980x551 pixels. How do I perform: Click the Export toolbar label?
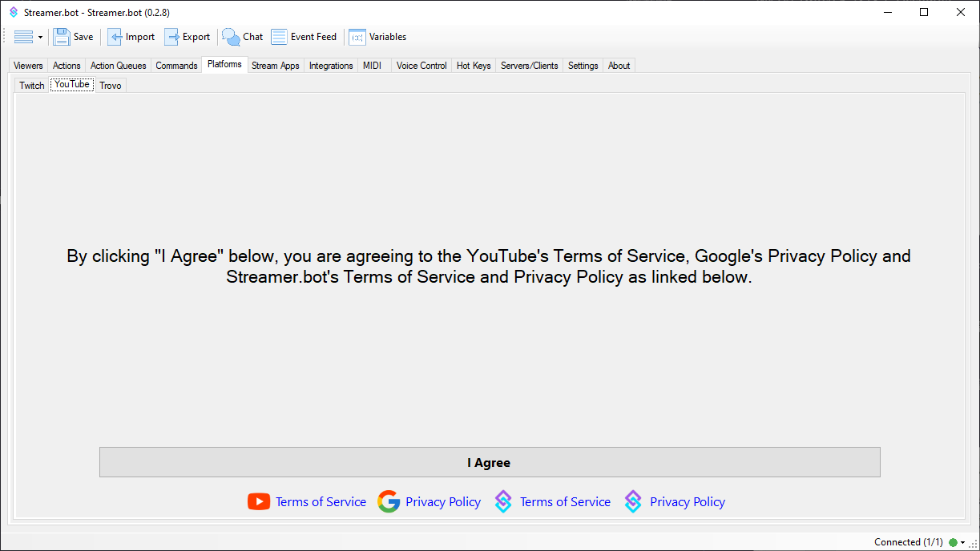tap(196, 37)
